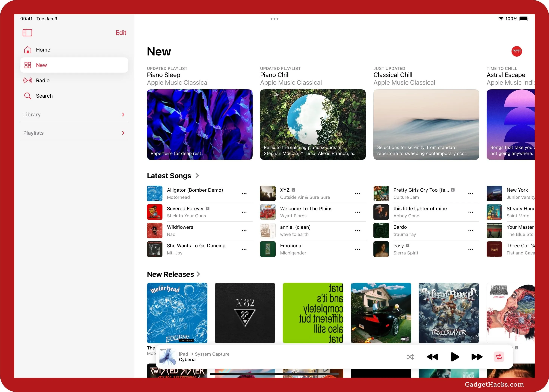Open more options for Wildflowers
Image resolution: width=549 pixels, height=392 pixels.
(x=244, y=231)
